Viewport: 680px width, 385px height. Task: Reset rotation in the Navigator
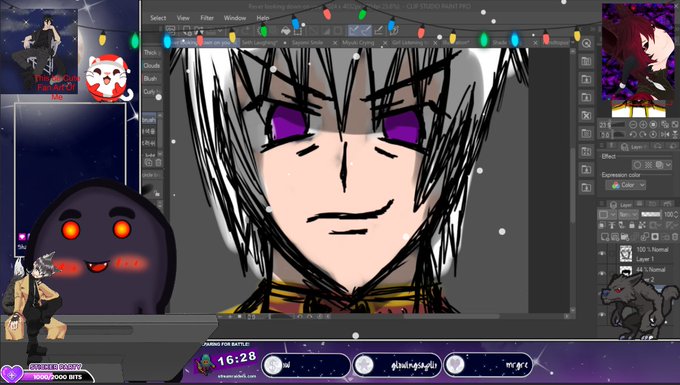pos(653,134)
